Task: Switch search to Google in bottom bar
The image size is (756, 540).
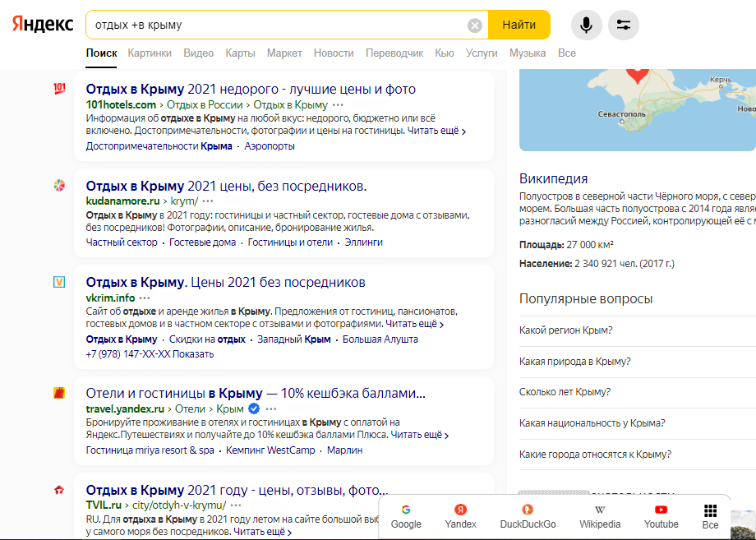Action: 406,517
